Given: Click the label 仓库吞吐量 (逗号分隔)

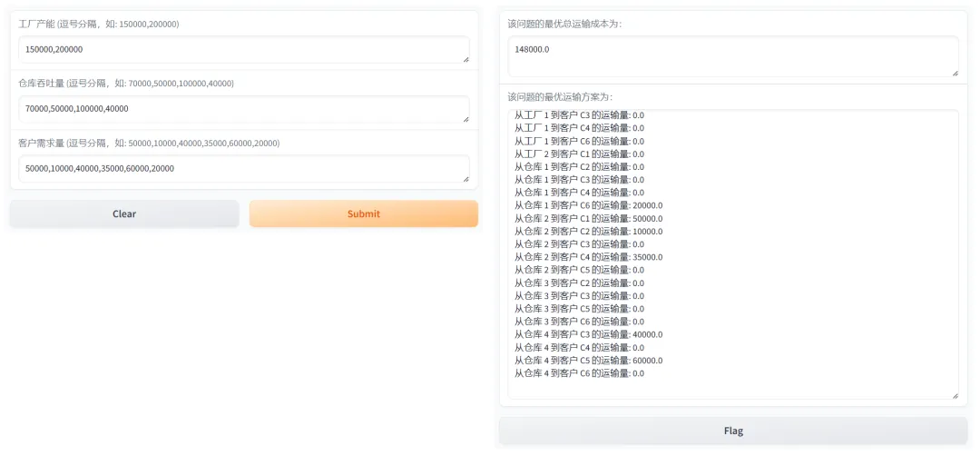Looking at the screenshot, I should [x=126, y=84].
